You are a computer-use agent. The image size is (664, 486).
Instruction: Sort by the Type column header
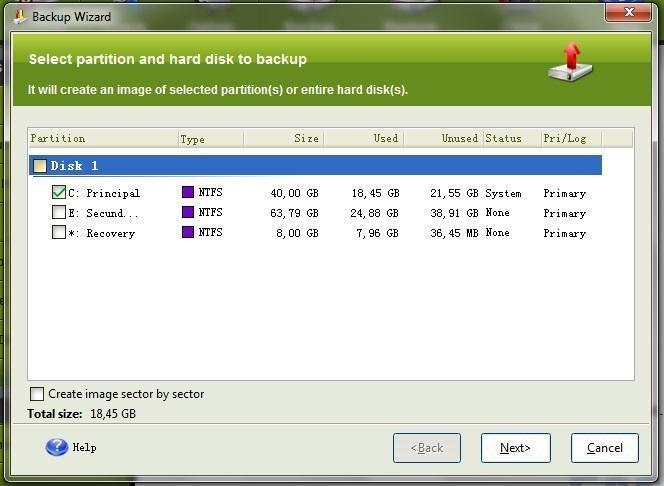pyautogui.click(x=211, y=138)
